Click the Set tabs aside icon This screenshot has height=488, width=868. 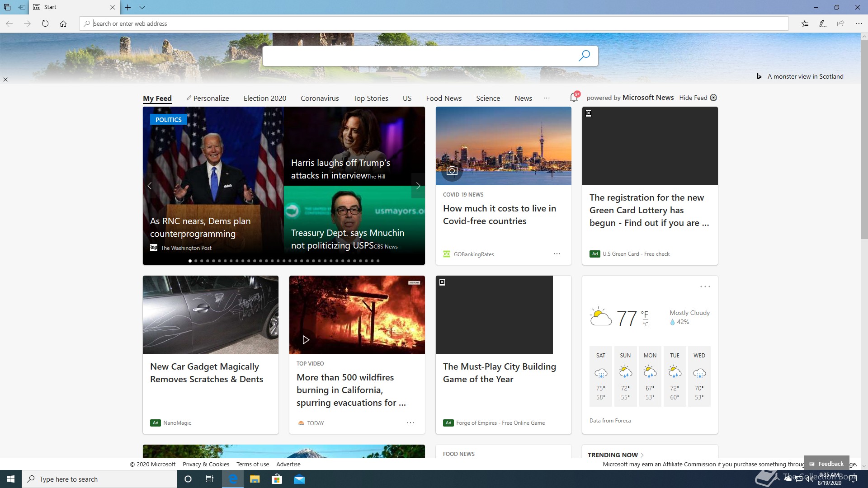[x=22, y=7]
